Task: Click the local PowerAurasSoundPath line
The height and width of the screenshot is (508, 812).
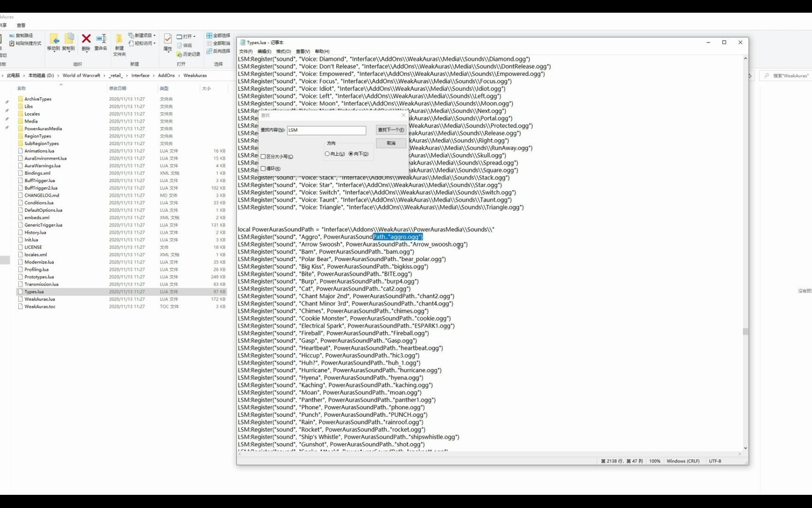Action: point(366,230)
